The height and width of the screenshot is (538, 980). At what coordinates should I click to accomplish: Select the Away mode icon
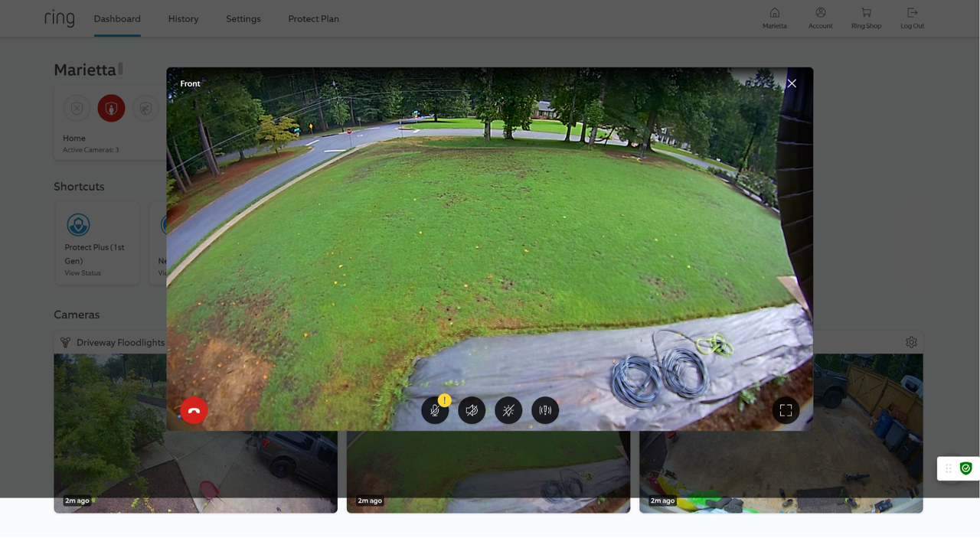[145, 109]
